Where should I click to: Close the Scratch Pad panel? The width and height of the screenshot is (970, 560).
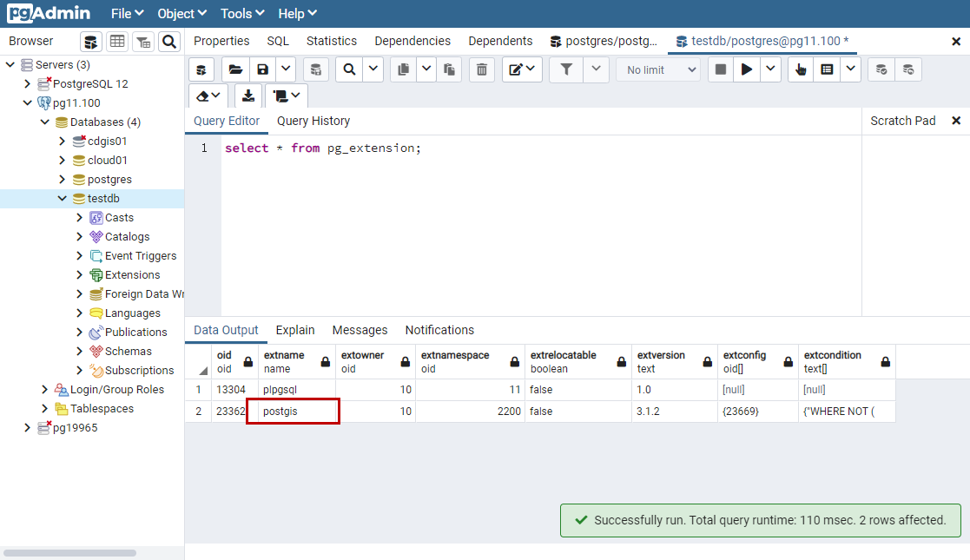point(956,121)
